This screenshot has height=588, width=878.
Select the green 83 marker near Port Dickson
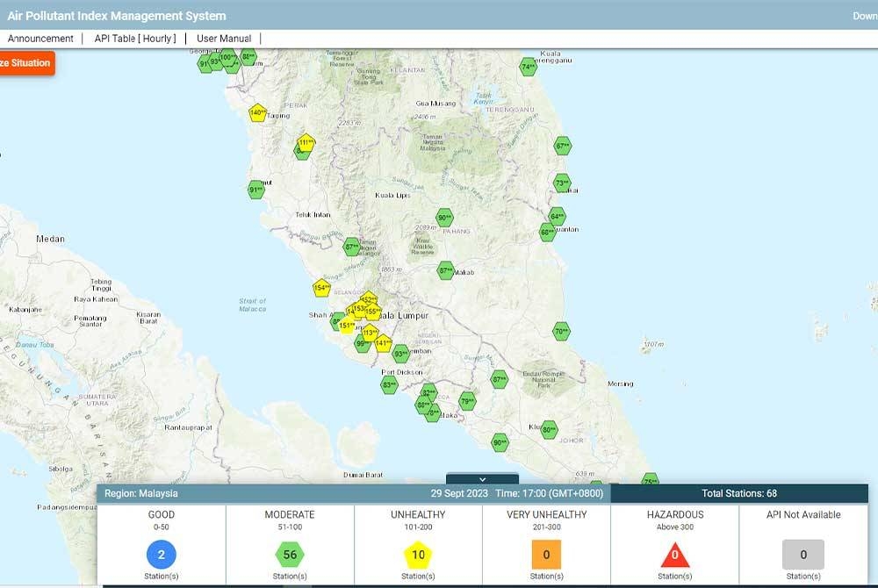click(x=390, y=384)
